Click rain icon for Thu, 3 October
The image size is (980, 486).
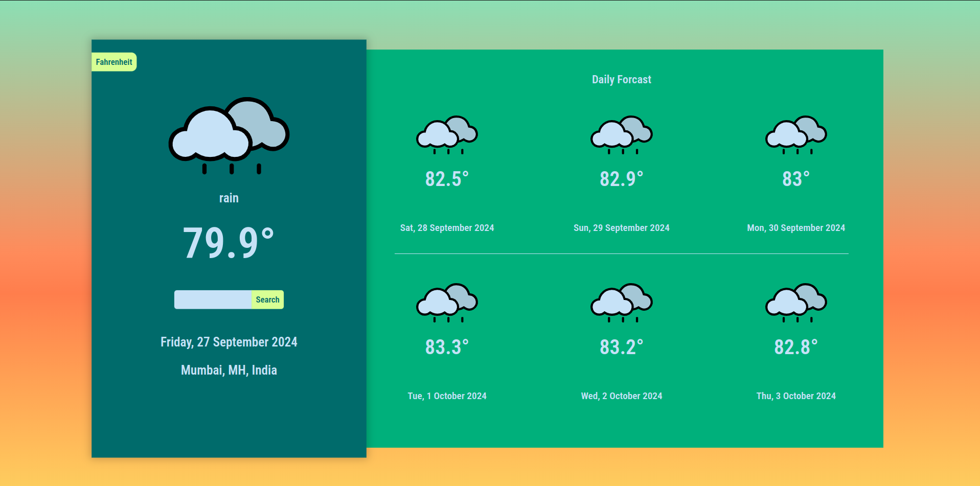pyautogui.click(x=796, y=303)
